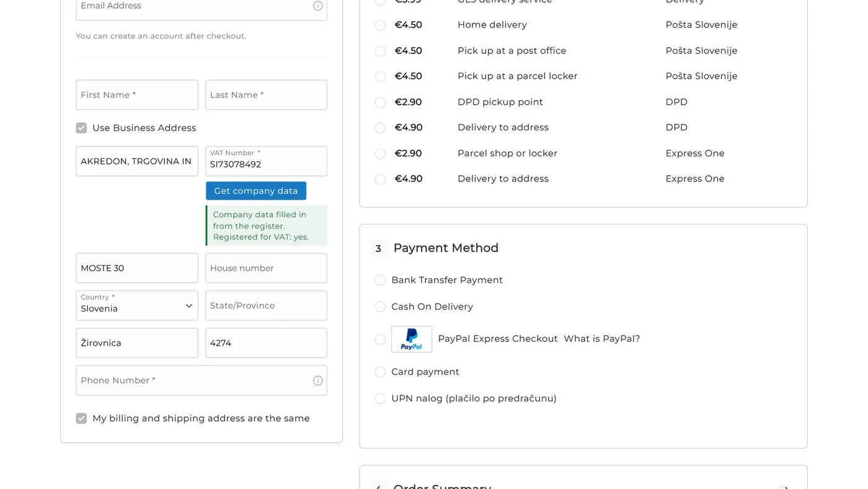
Task: Click into the Phone Number field
Action: [201, 380]
